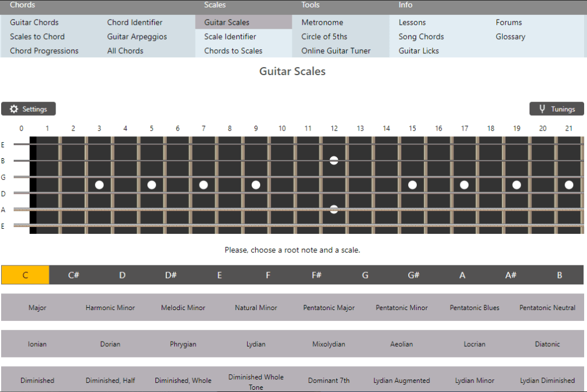Go to Scale Identifier page

(230, 37)
